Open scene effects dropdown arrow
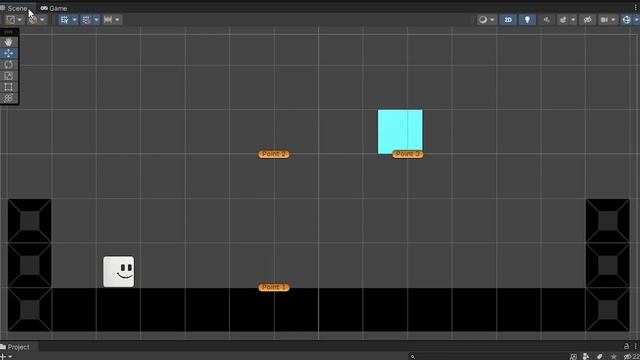Screen dimensions: 640x360 pos(573,20)
